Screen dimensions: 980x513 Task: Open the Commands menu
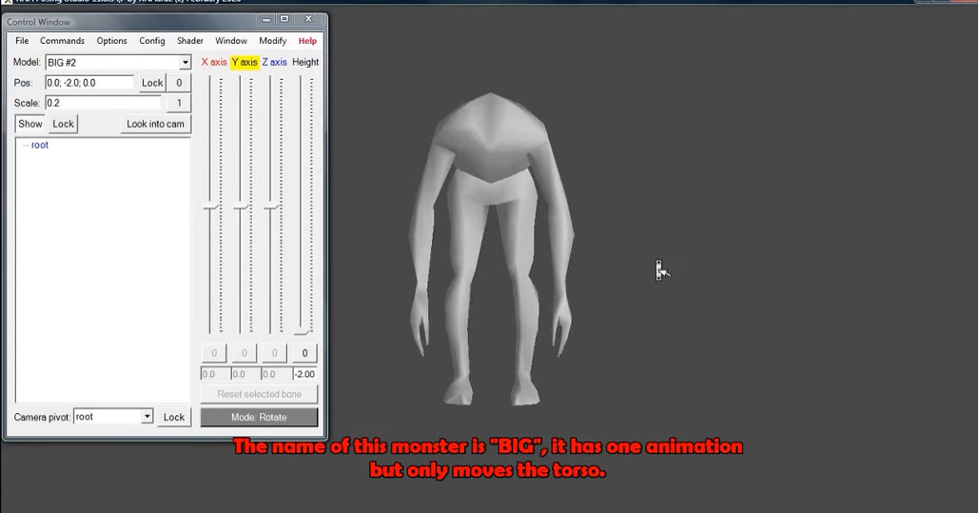click(62, 41)
